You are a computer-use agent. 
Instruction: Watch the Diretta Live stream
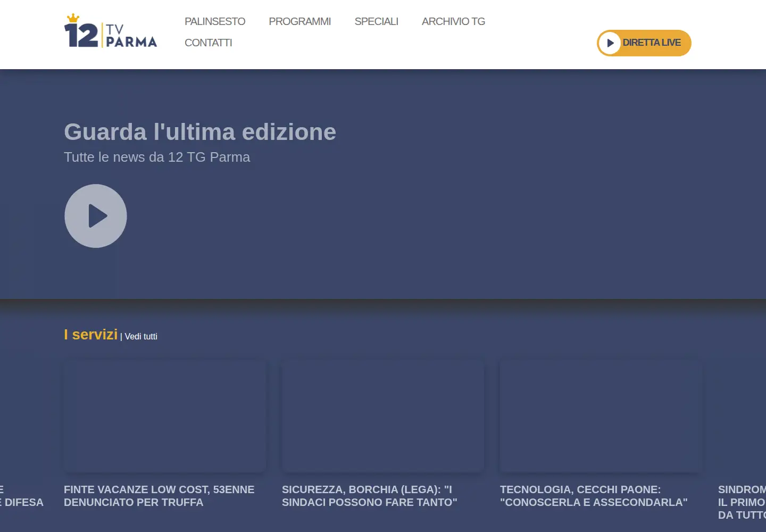[x=644, y=43]
